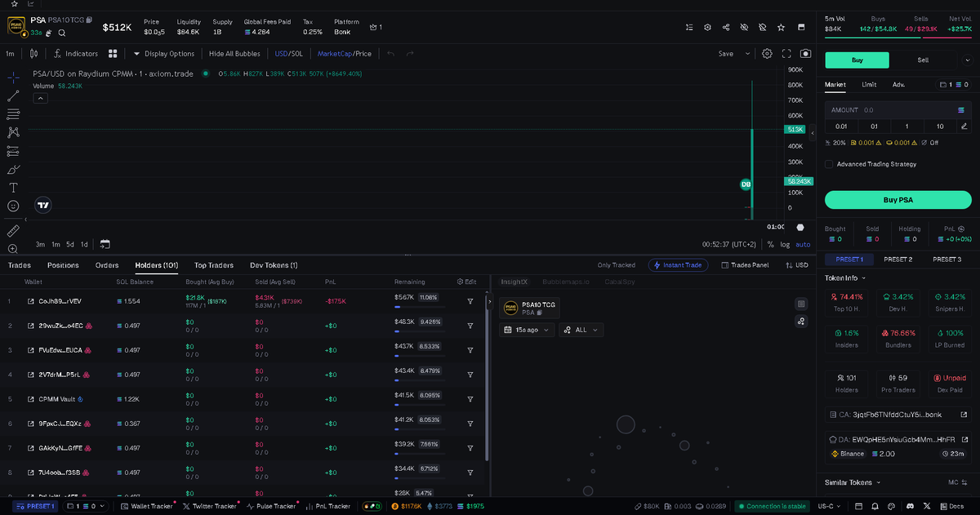Open the Indicators menu
This screenshot has width=980, height=515.
76,54
